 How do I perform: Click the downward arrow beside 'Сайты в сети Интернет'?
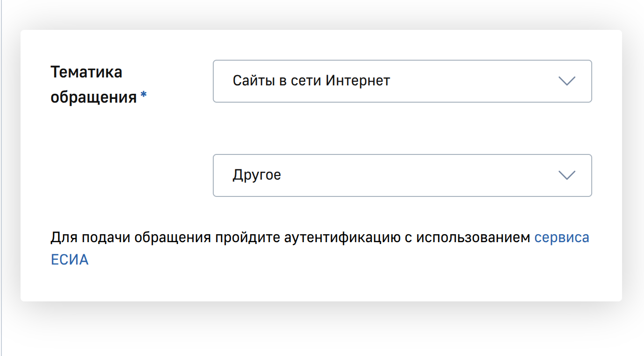pyautogui.click(x=567, y=81)
